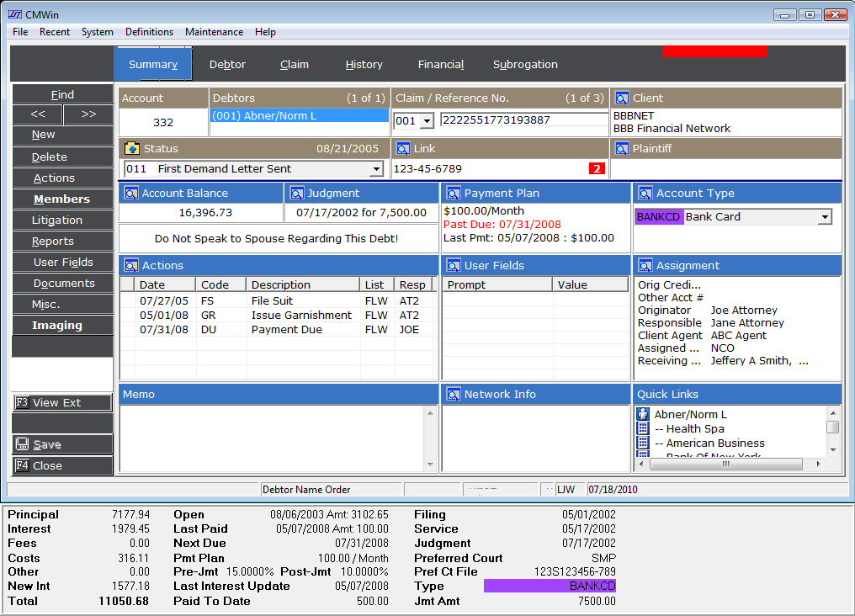Click the magnifier icon beside Client
Image resolution: width=855 pixels, height=616 pixels.
622,98
